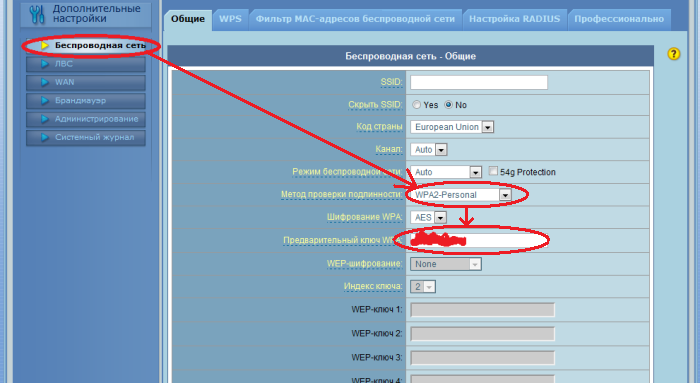Open the WPA2-Personal authentication method dropdown

(x=461, y=195)
